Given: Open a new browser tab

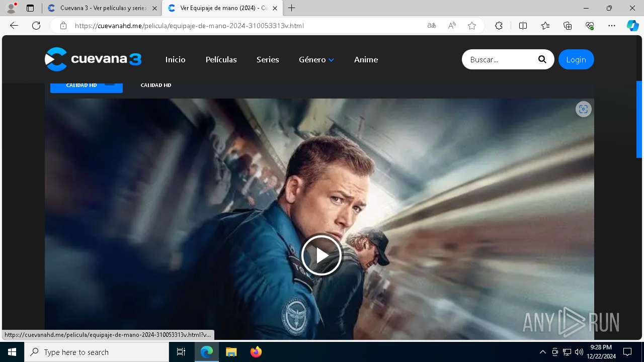Looking at the screenshot, I should pos(292,8).
